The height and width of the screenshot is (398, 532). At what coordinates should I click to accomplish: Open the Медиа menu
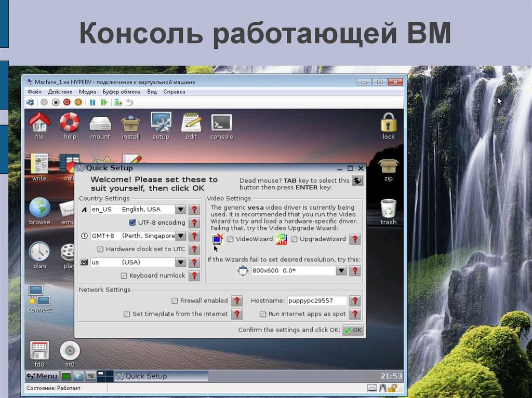87,92
